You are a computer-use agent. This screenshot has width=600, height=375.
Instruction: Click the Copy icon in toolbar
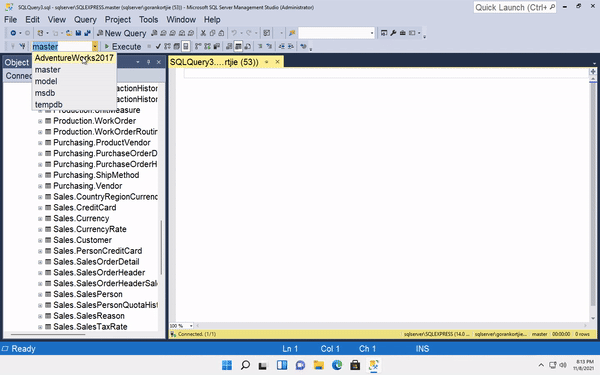click(212, 33)
